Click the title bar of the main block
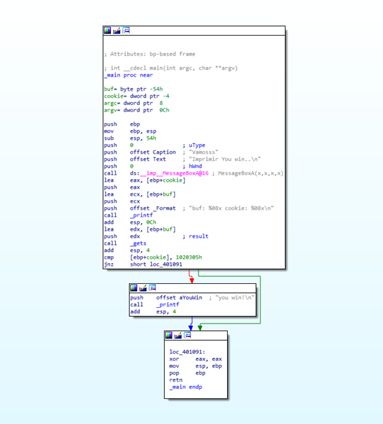 (x=194, y=31)
